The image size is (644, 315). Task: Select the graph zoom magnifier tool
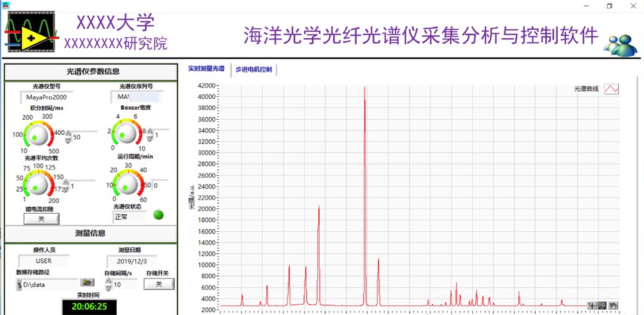pyautogui.click(x=602, y=305)
